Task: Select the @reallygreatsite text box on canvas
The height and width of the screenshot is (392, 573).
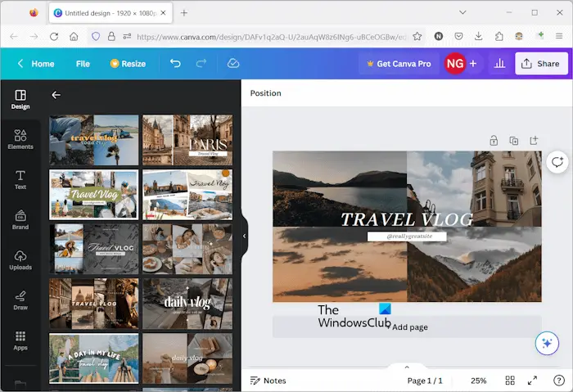Action: [x=407, y=237]
